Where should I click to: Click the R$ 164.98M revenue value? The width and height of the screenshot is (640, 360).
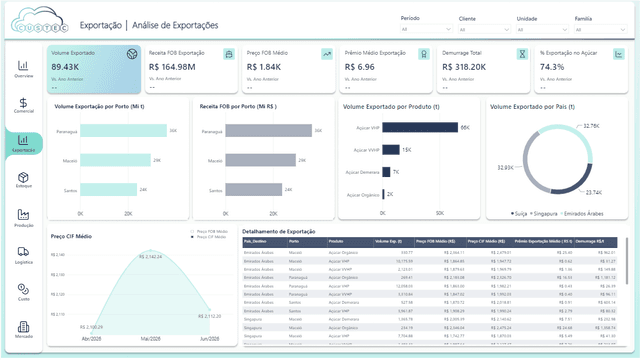point(172,67)
